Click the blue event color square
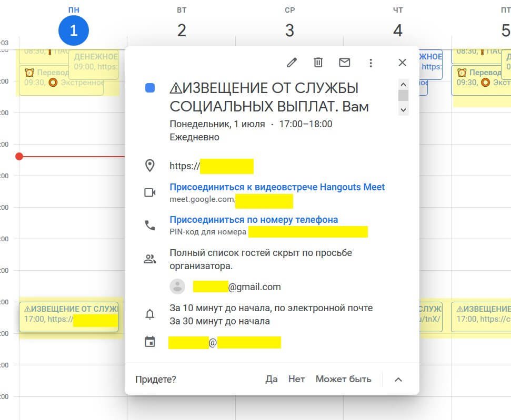 150,88
